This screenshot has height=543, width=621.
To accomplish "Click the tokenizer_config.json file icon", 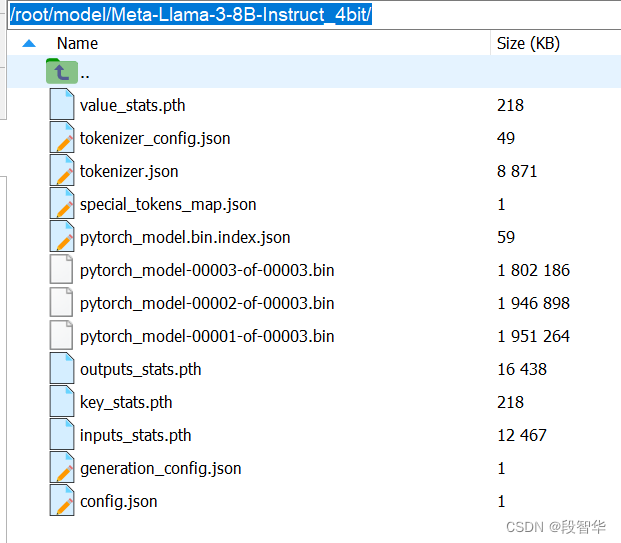I will [x=62, y=137].
